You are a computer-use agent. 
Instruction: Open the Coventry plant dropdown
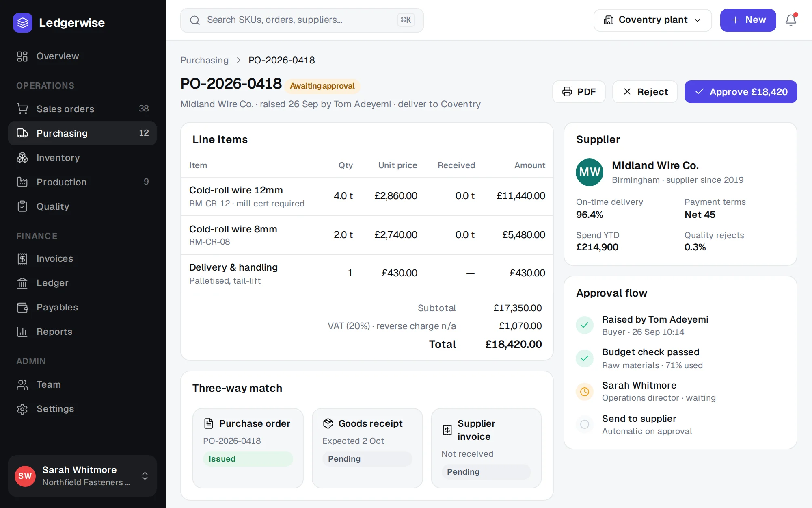point(652,20)
